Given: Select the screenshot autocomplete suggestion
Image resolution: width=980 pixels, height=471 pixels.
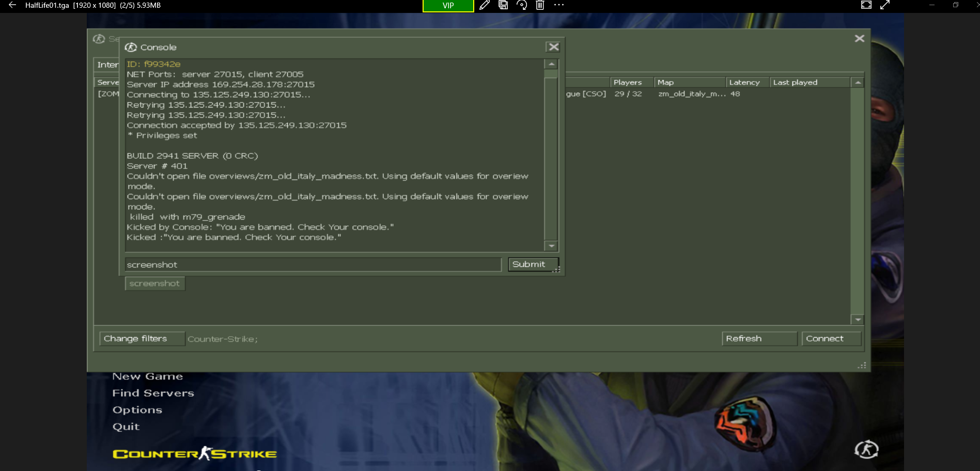Looking at the screenshot, I should click(x=154, y=283).
